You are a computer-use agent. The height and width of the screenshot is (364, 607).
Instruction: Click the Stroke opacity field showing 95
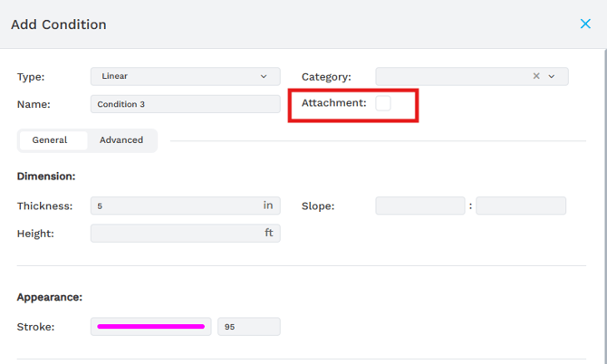click(248, 327)
